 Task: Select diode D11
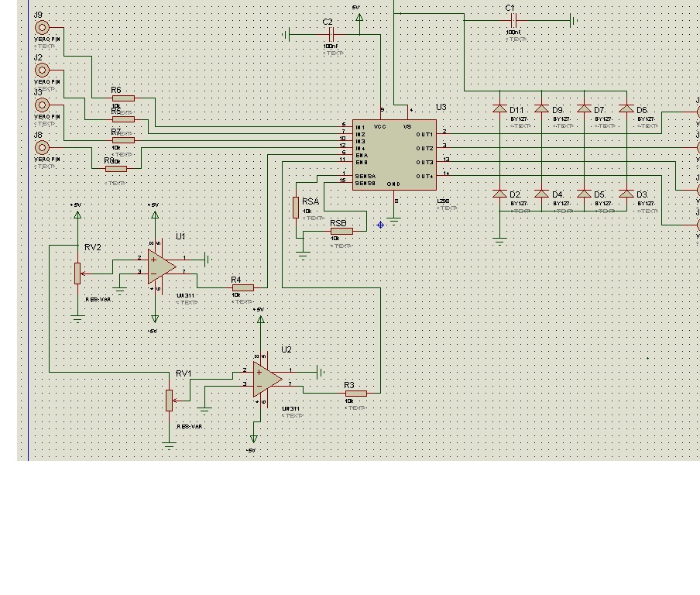click(499, 108)
